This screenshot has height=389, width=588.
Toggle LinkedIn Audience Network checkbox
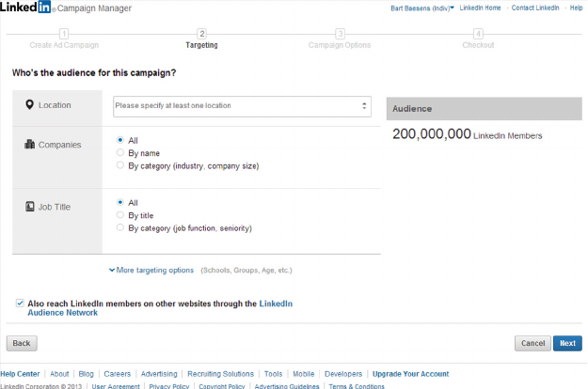click(x=21, y=303)
